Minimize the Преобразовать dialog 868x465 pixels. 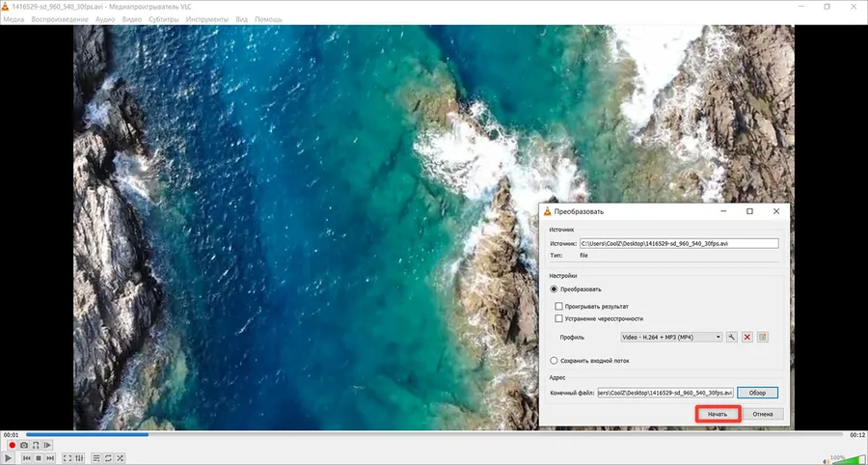(x=723, y=211)
